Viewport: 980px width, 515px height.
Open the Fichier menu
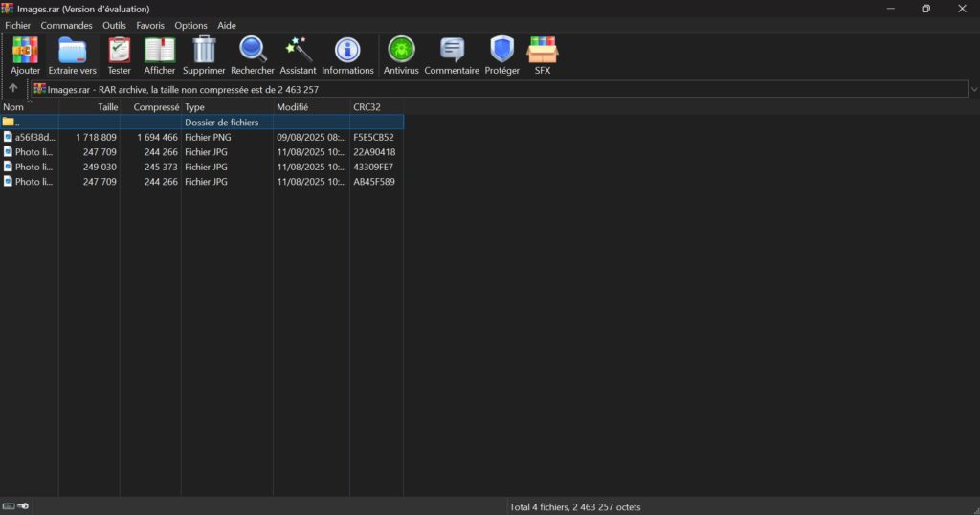[17, 26]
